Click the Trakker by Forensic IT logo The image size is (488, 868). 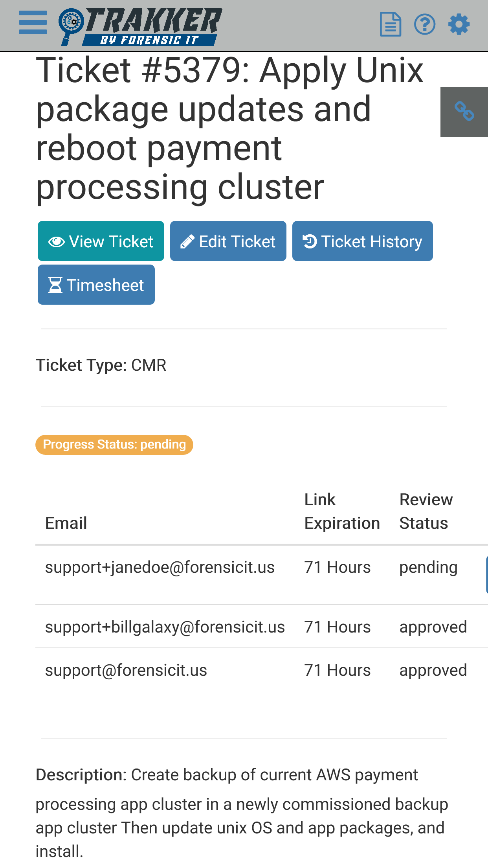pos(141,26)
